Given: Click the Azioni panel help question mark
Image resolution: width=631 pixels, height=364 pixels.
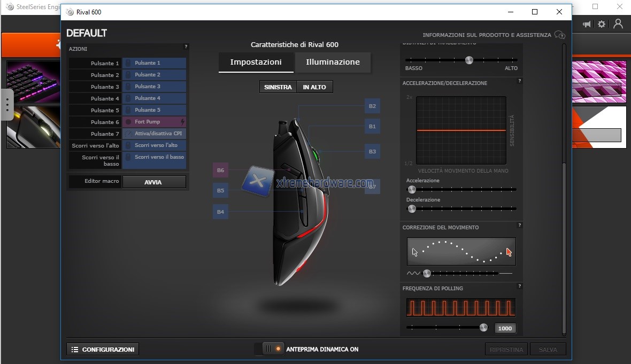Looking at the screenshot, I should pyautogui.click(x=186, y=47).
